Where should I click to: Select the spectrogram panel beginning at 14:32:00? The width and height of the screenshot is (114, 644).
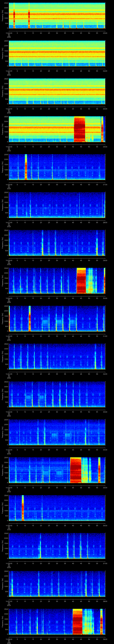tap(57, 394)
